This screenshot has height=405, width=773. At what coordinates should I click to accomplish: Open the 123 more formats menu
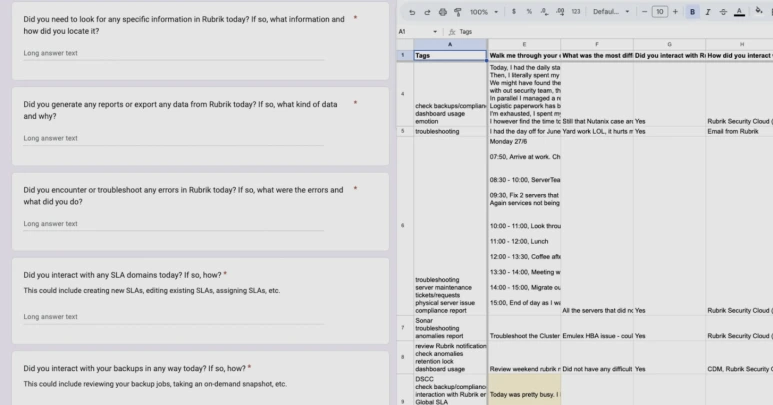click(576, 12)
